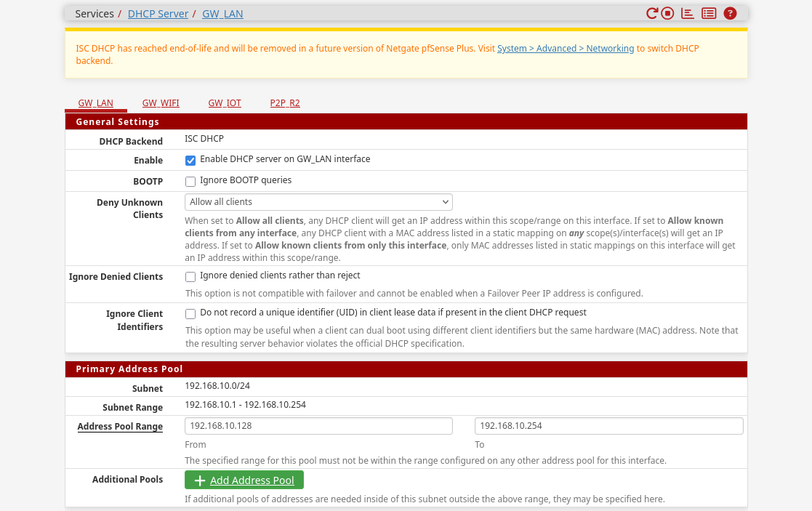Screen dimensions: 812x511
Task: Focus the To address 192.168.10.254 field
Action: click(609, 426)
